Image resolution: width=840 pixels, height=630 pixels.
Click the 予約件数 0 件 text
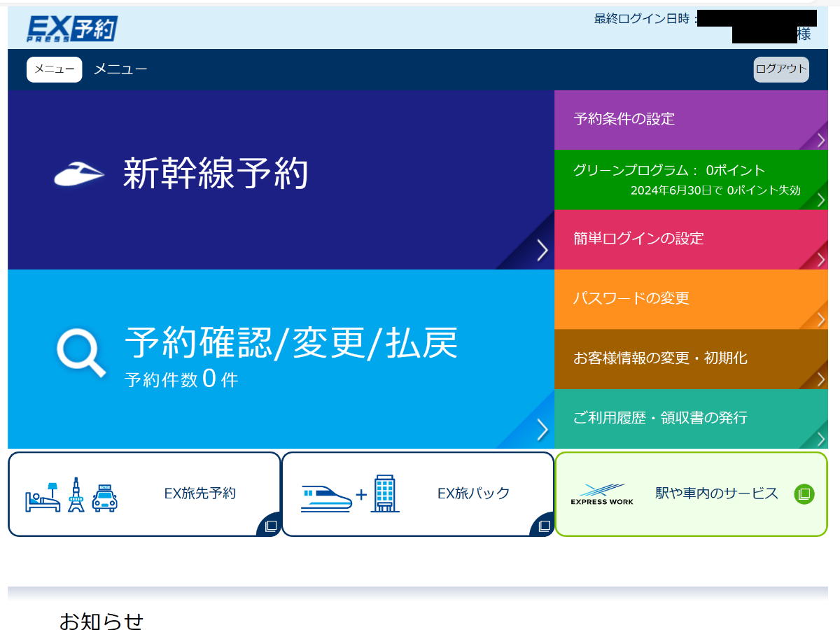pyautogui.click(x=182, y=379)
